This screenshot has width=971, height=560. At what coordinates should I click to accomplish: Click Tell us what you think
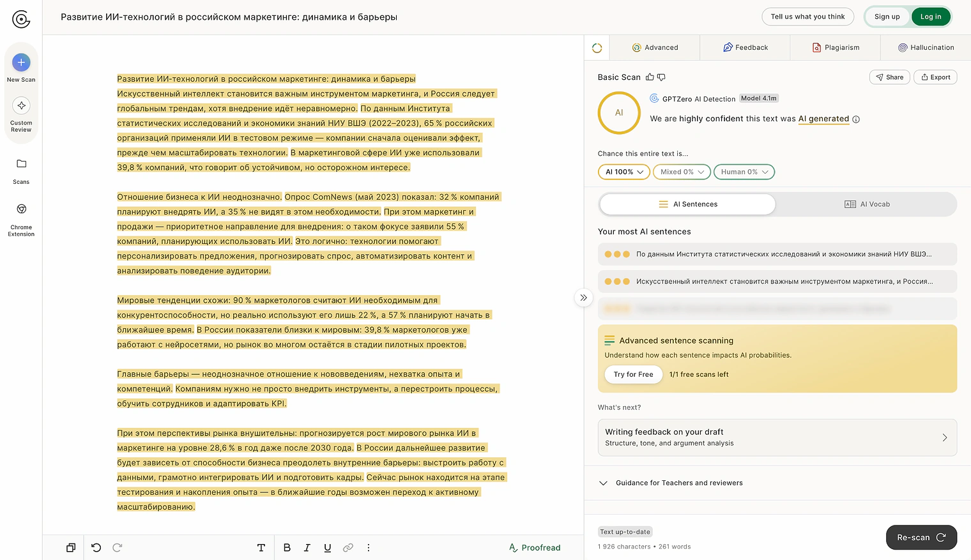tap(807, 17)
